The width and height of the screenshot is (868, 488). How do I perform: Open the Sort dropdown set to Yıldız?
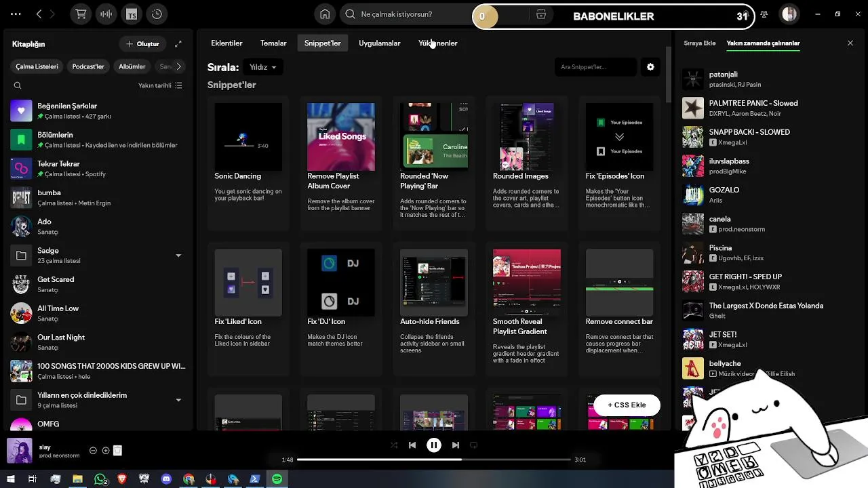tap(263, 67)
